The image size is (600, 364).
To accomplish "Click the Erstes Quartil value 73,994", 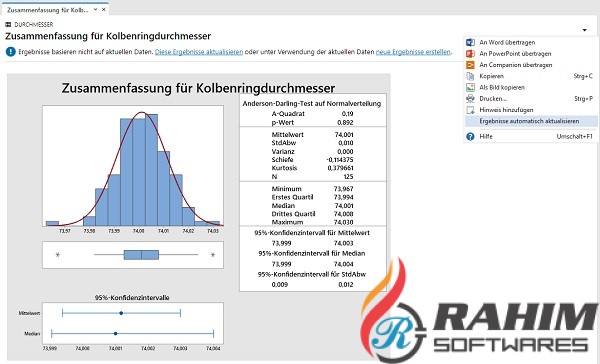I will [x=344, y=197].
